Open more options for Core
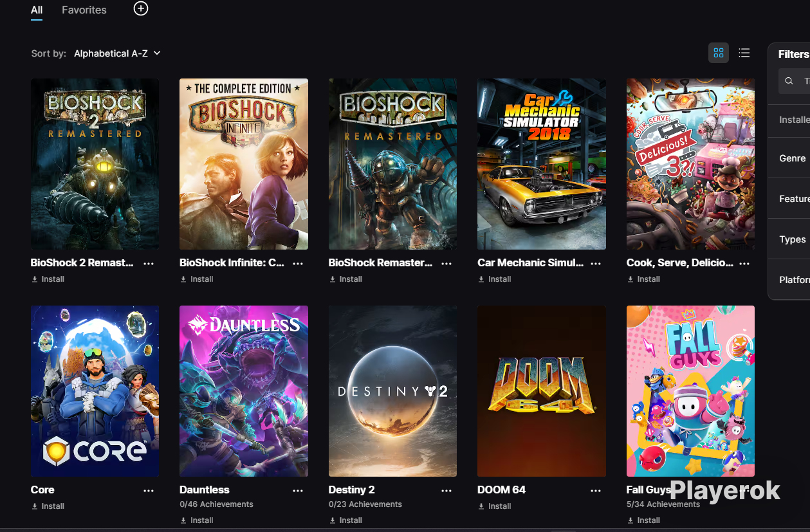Image resolution: width=810 pixels, height=532 pixels. (x=149, y=491)
